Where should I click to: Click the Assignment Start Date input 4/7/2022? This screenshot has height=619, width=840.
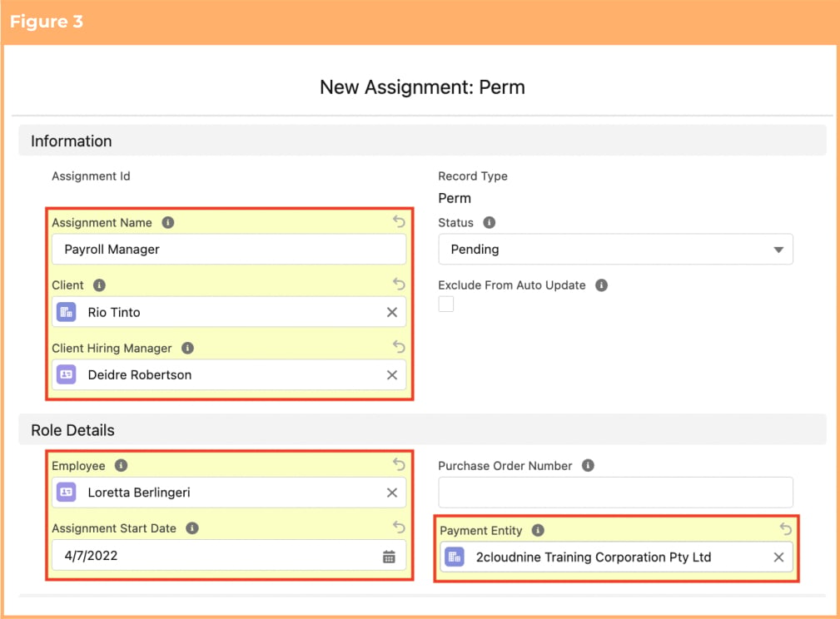click(x=229, y=555)
